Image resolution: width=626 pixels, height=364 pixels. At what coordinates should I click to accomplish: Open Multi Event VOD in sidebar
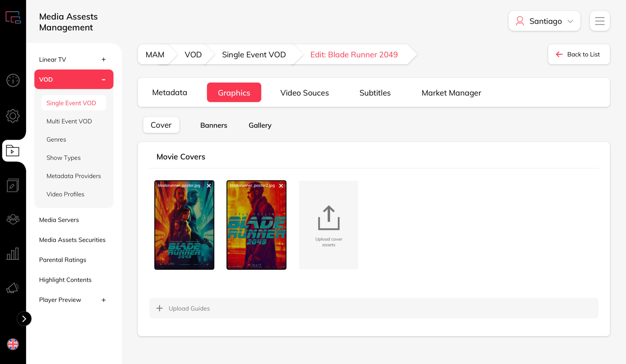pos(69,121)
